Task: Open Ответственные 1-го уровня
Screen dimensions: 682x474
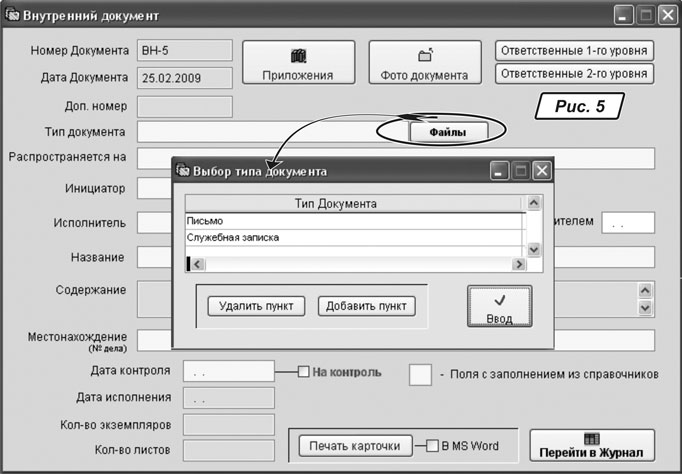Action: click(x=574, y=51)
